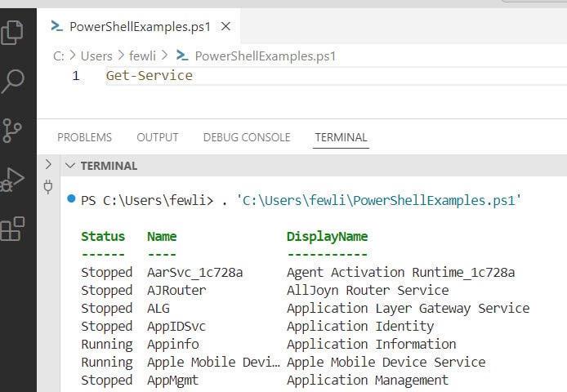Screen dimensions: 567x392
Task: Click Application Layer Gateway Service text
Action: [409, 309]
